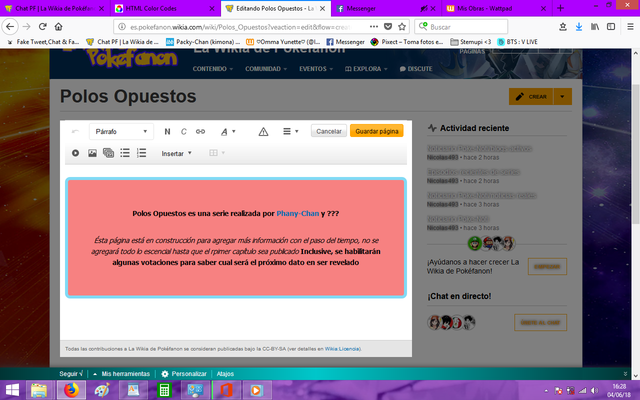Open the Párrafo paragraph format dropdown
Screen dimensions: 640x400
tap(121, 131)
